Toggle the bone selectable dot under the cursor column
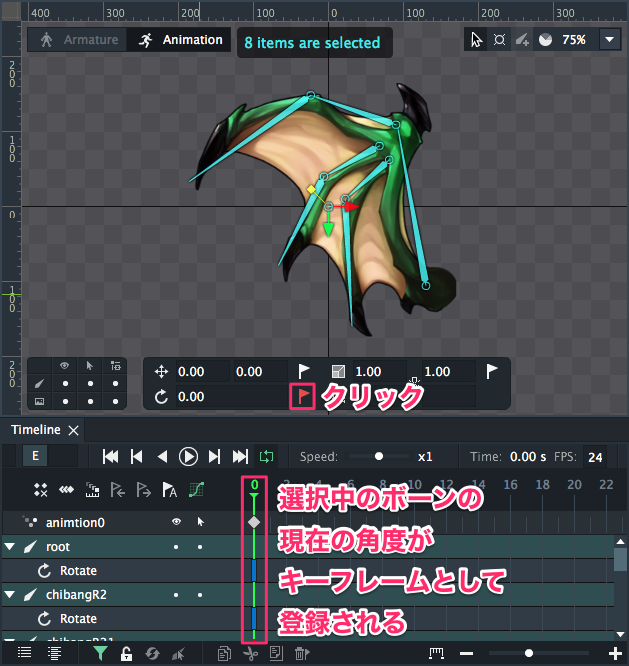This screenshot has width=629, height=666. 90,384
